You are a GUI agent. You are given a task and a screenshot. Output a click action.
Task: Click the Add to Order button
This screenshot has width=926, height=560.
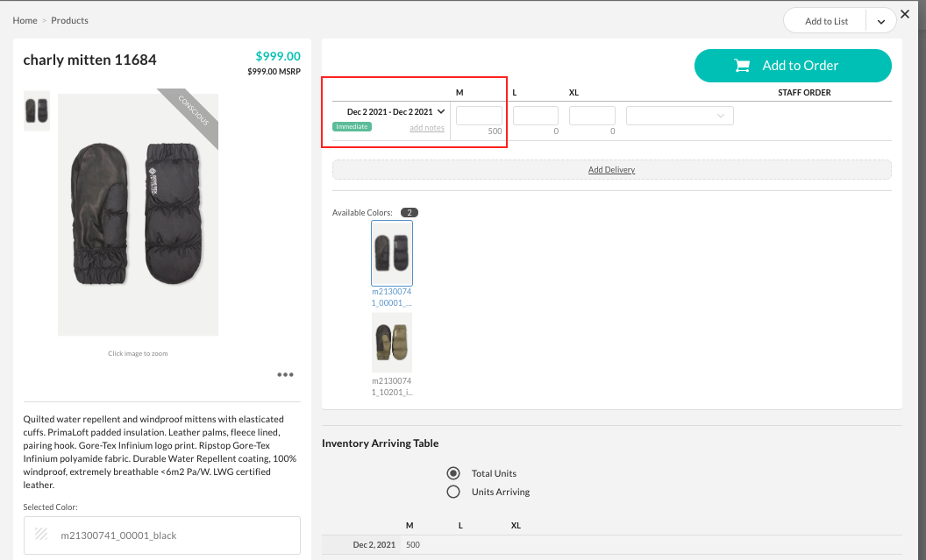click(793, 66)
